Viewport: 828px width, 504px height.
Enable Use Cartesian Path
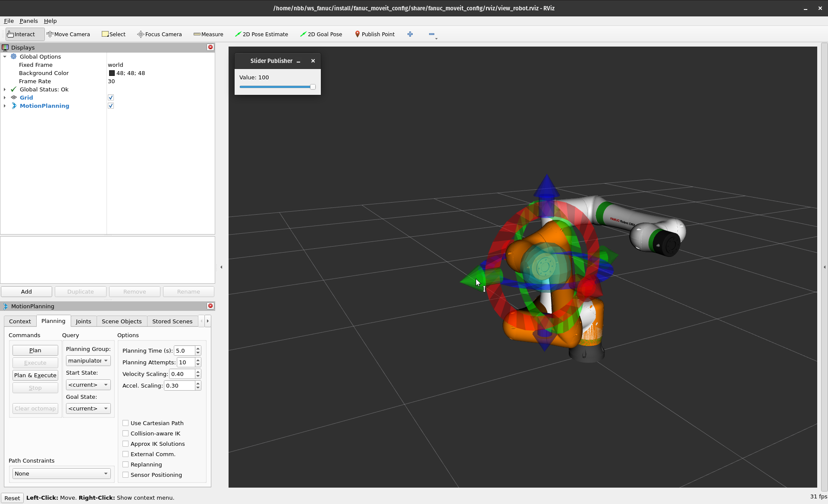click(x=125, y=423)
